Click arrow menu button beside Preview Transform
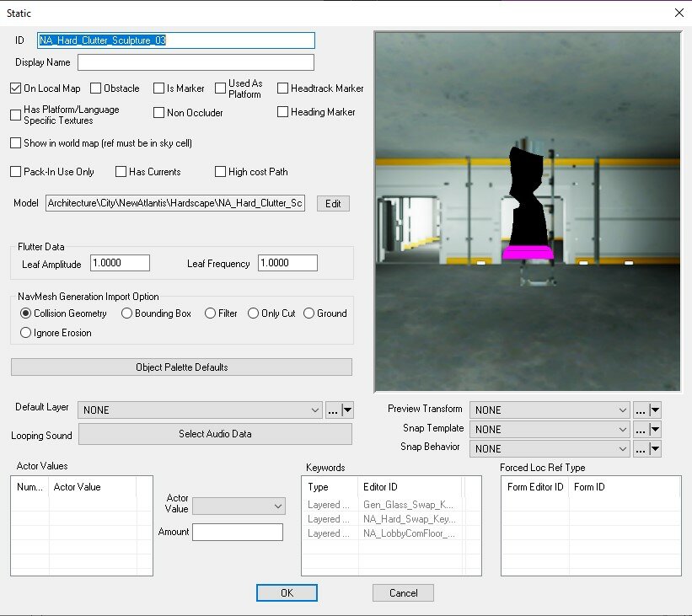Screen dimensions: 692x616 point(655,410)
